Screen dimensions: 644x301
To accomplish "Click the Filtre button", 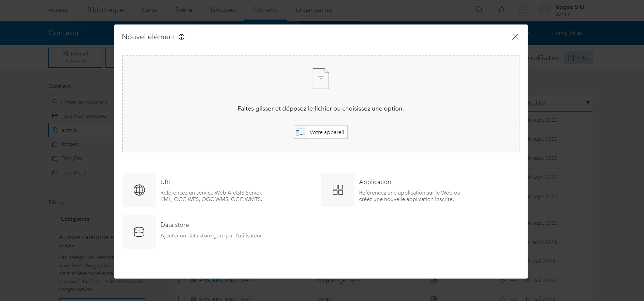I will [578, 58].
